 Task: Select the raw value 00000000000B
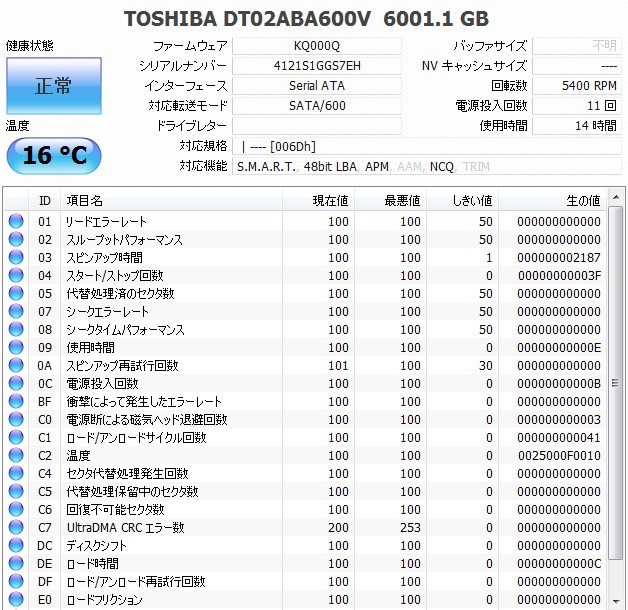tap(559, 384)
